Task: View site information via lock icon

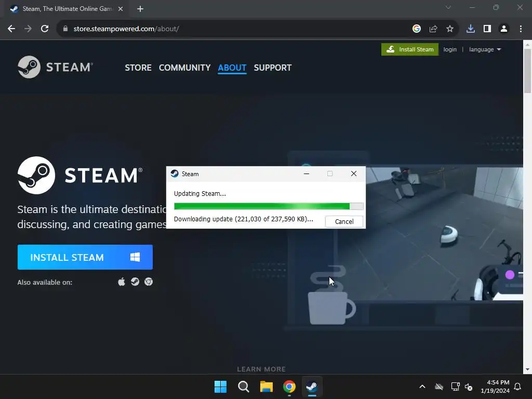Action: click(x=65, y=29)
